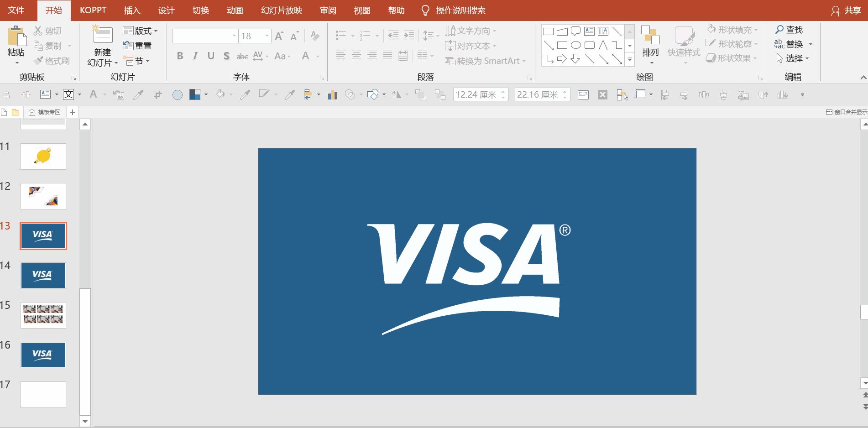Screen dimensions: 868x428
Task: Click the 12.24 厘米 size field
Action: (481, 94)
